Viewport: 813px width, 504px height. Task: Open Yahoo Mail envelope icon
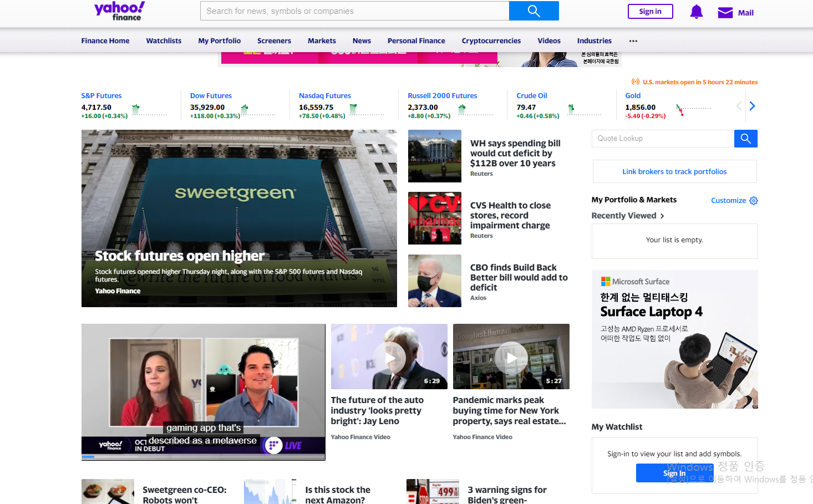(x=725, y=13)
